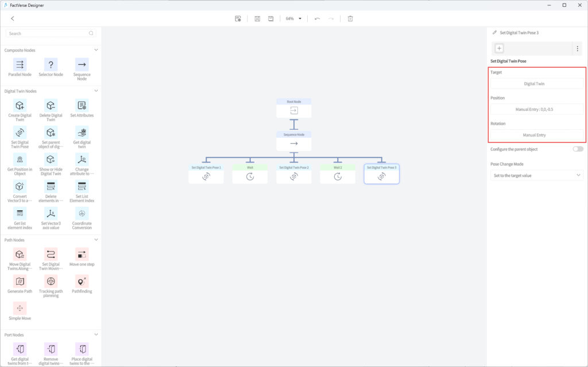
Task: Pick the Get Position in Object node
Action: [20, 160]
